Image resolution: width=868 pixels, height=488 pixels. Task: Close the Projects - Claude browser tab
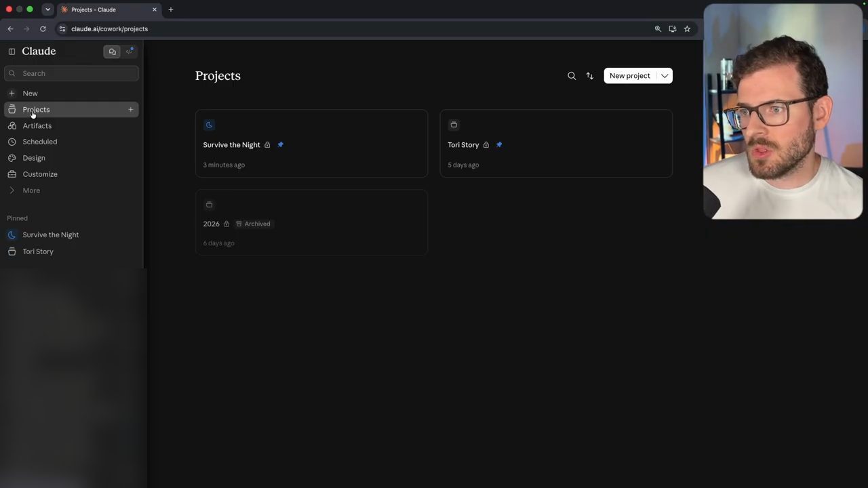(x=155, y=9)
